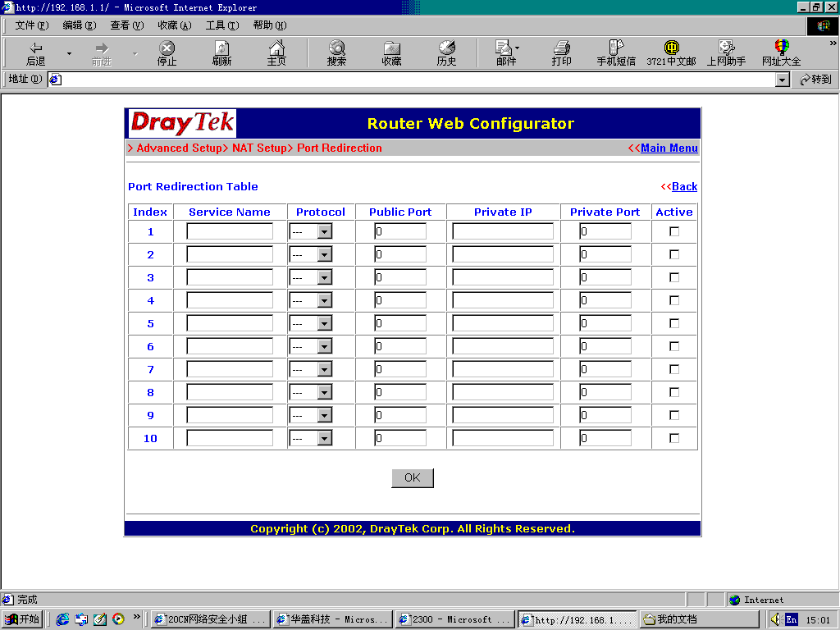840x630 pixels.
Task: Click the Refresh (刷新) toolbar icon
Action: pos(221,53)
